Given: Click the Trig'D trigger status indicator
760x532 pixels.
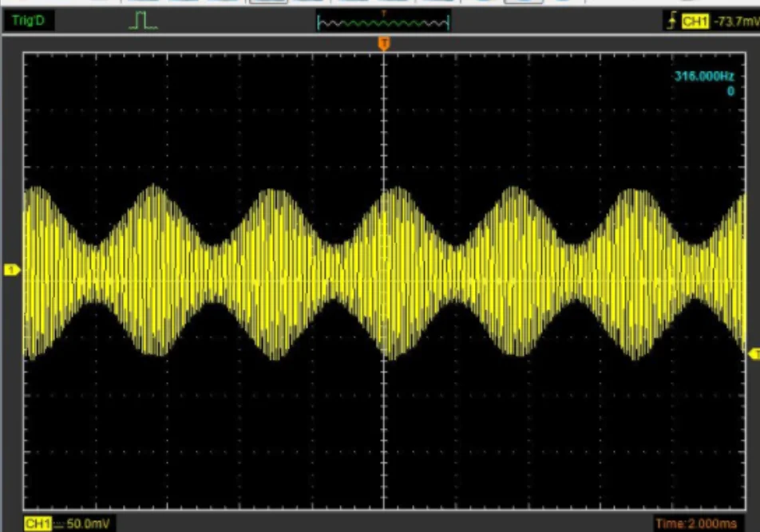Looking at the screenshot, I should 28,21.
